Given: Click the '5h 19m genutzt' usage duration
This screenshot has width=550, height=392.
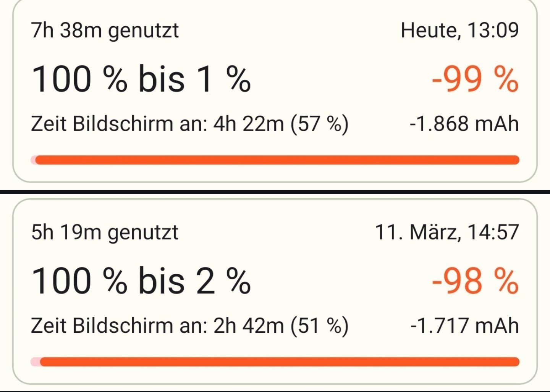Looking at the screenshot, I should [x=105, y=232].
